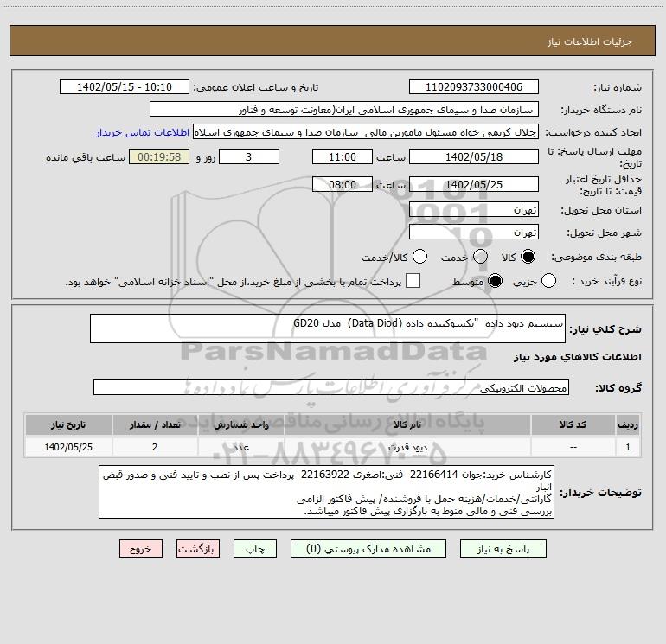Click the چاپ print button
Screen dimensions: 666x644
click(x=255, y=549)
